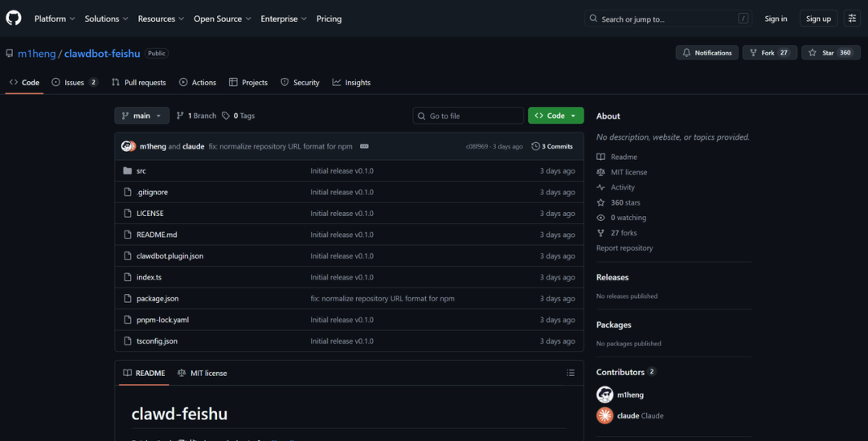Open Activity link in About sidebar
This screenshot has height=441, width=868.
pos(616,188)
